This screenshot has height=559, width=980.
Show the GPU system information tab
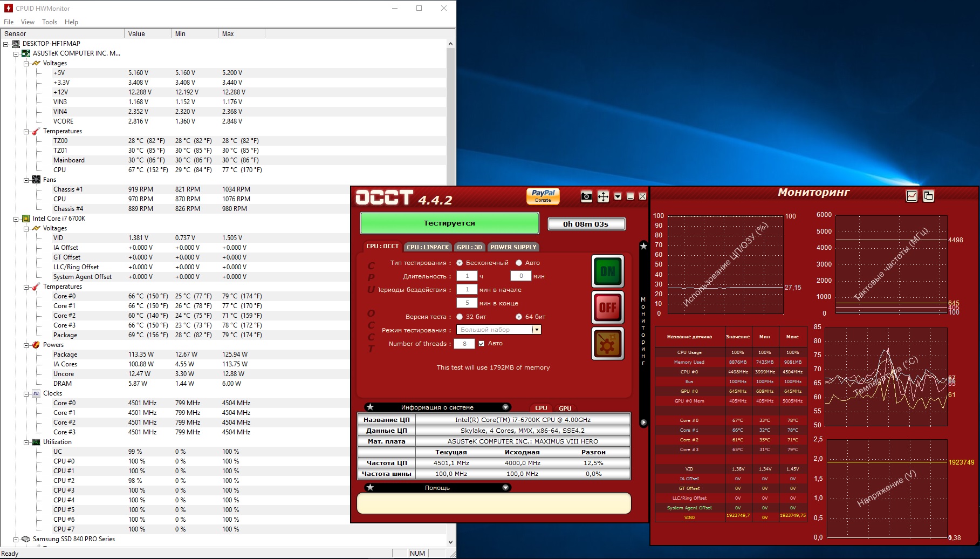[565, 408]
